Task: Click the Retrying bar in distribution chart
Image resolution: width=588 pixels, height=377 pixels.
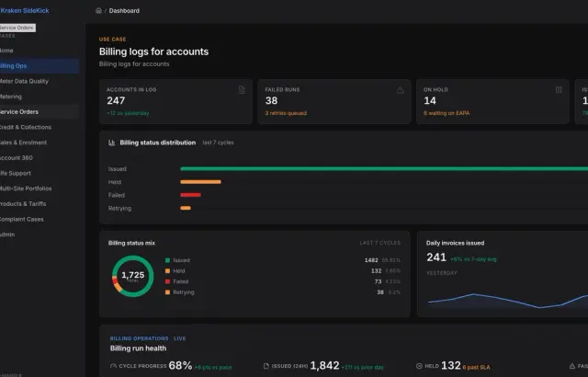Action: (186, 208)
